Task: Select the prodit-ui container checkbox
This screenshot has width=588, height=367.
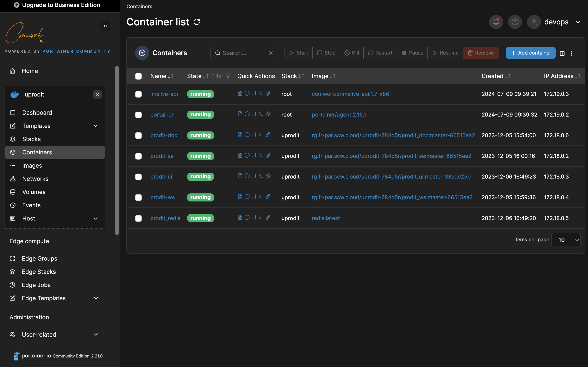Action: (x=138, y=177)
